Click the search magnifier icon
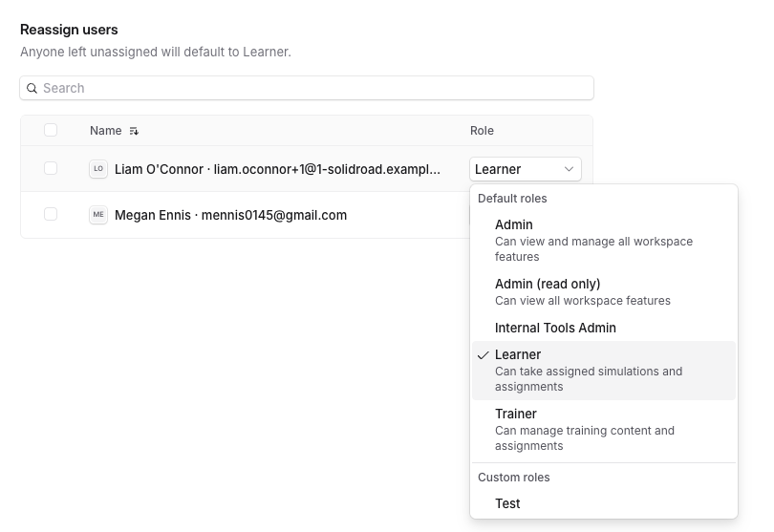 coord(32,88)
